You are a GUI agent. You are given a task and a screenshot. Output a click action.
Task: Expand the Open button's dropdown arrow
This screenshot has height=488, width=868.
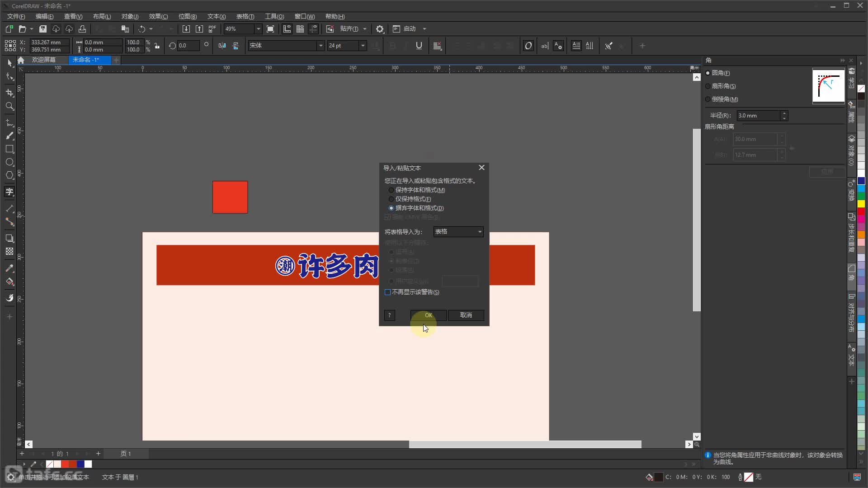pyautogui.click(x=32, y=29)
